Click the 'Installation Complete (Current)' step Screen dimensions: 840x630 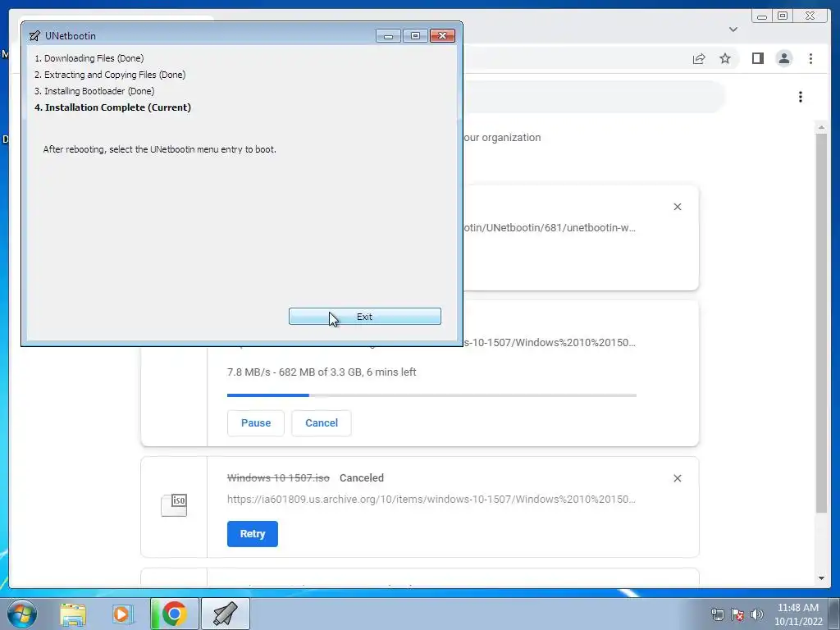112,107
